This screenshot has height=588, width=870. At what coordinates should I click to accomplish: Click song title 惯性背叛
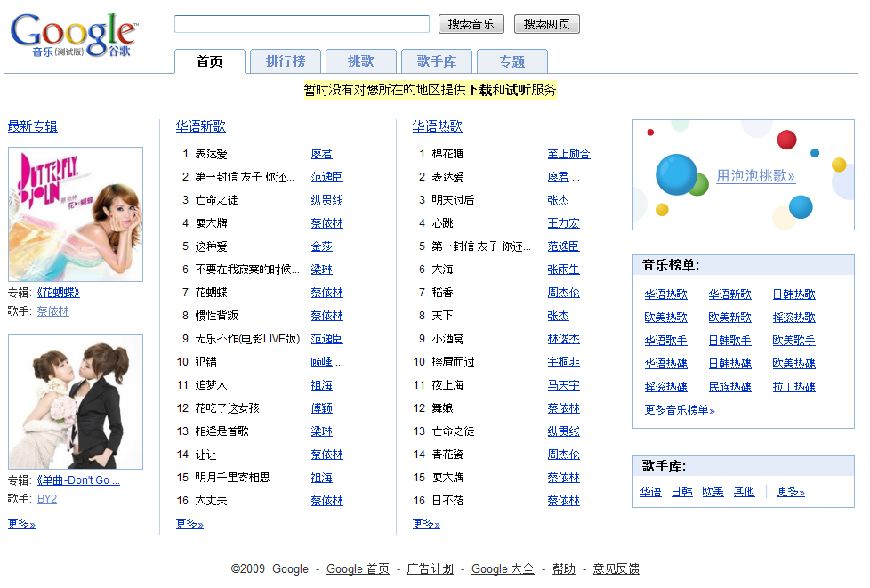pyautogui.click(x=217, y=316)
